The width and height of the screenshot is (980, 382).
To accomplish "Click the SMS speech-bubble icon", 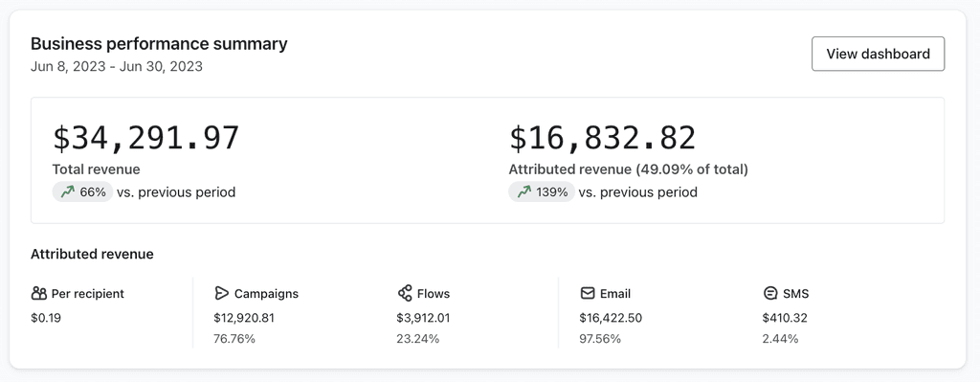I will pyautogui.click(x=770, y=293).
